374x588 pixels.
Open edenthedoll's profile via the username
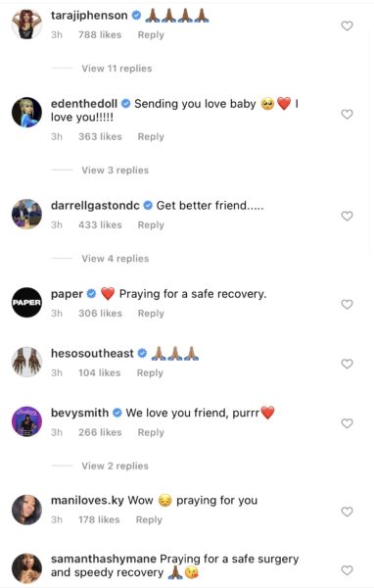click(84, 104)
